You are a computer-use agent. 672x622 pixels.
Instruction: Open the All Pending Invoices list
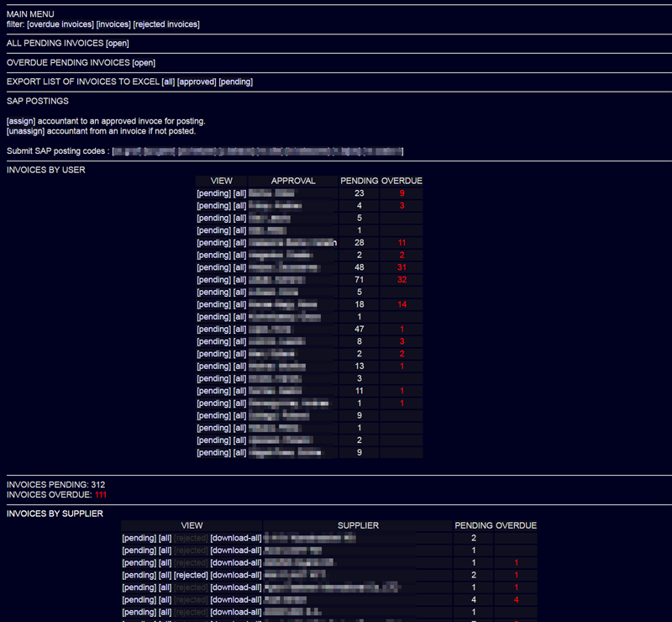click(x=117, y=44)
